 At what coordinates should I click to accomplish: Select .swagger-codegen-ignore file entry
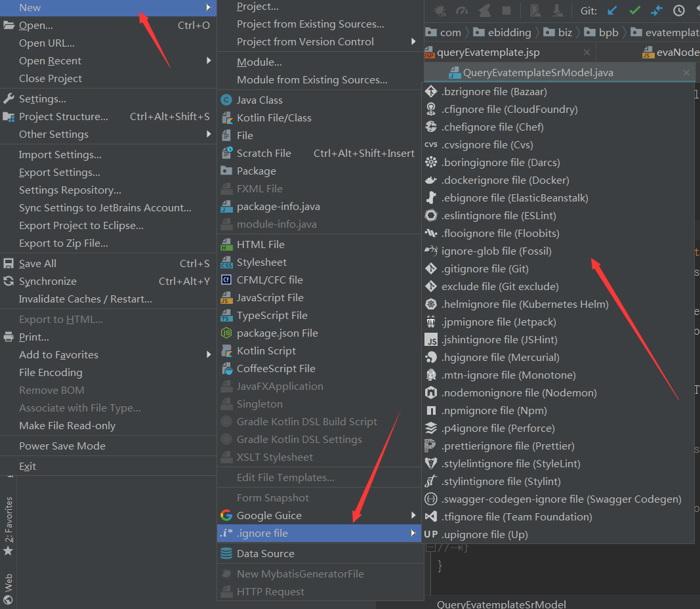[558, 499]
